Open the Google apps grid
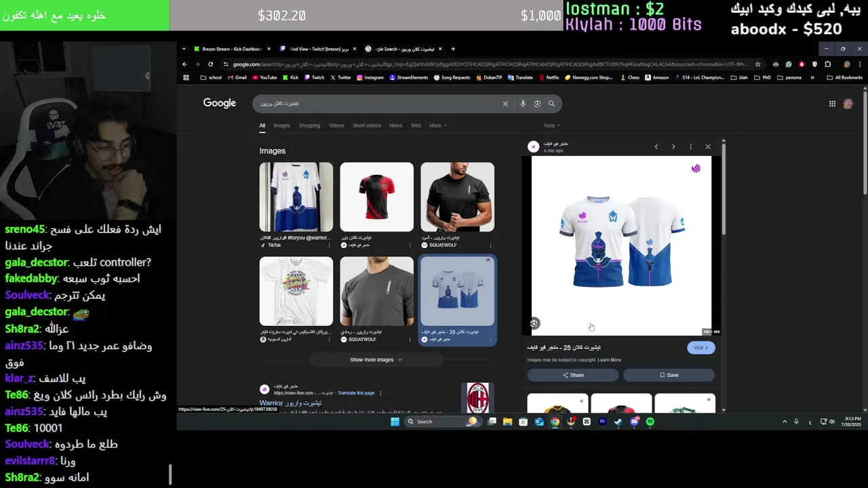868x488 pixels. 832,104
